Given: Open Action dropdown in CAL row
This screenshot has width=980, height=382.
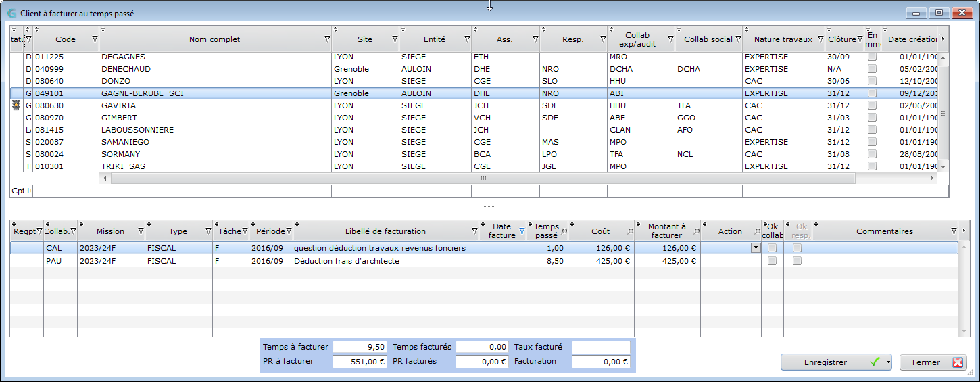Looking at the screenshot, I should click(756, 248).
